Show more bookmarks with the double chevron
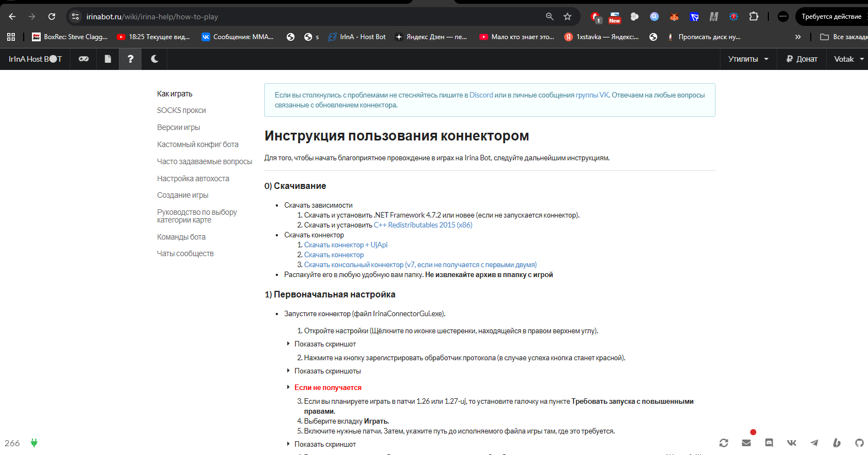Screen dimensions: 868x455 798,37
